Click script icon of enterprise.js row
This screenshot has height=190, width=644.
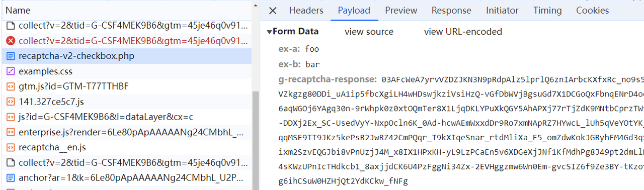pyautogui.click(x=11, y=133)
